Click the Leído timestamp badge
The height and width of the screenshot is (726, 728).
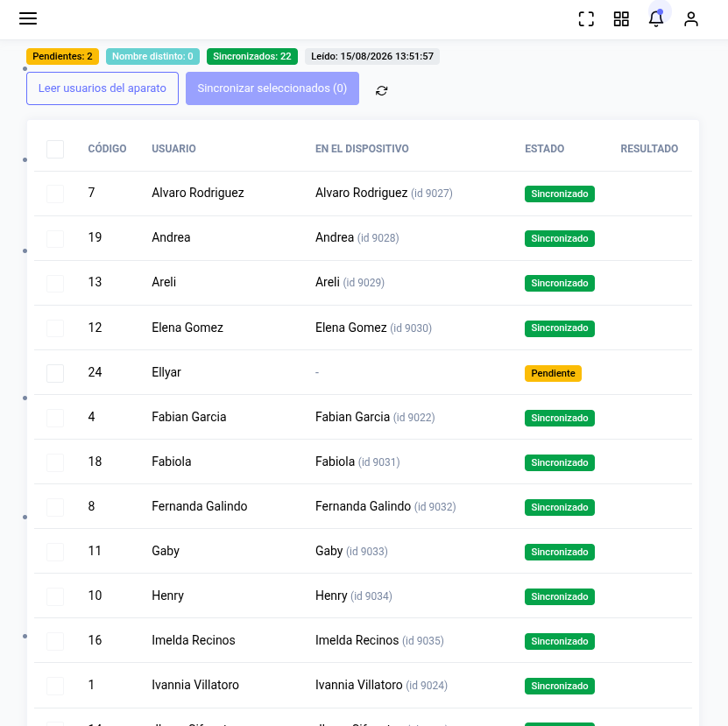[x=372, y=56]
